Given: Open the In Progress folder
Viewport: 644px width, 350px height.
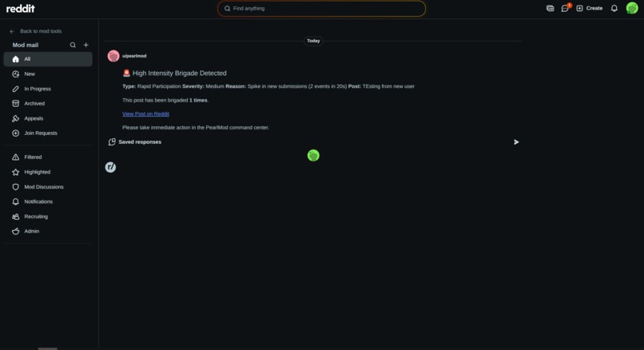Looking at the screenshot, I should 48,89.
